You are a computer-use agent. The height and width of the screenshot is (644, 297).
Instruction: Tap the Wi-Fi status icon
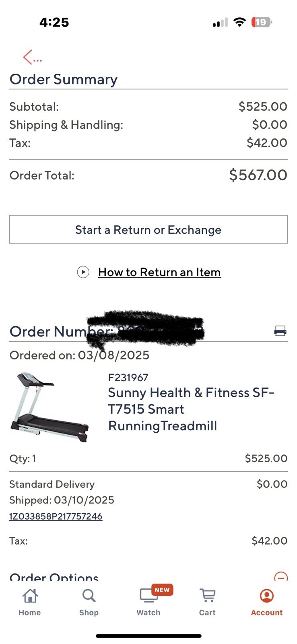[239, 22]
